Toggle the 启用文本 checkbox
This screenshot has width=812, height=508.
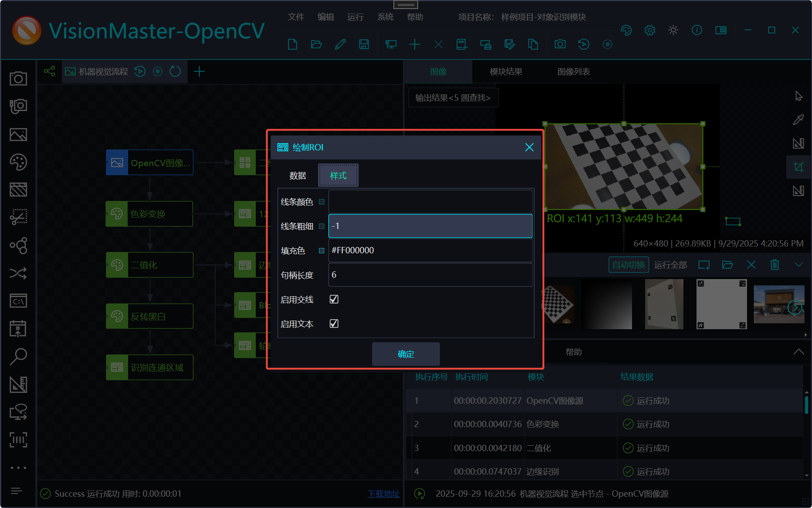point(334,324)
